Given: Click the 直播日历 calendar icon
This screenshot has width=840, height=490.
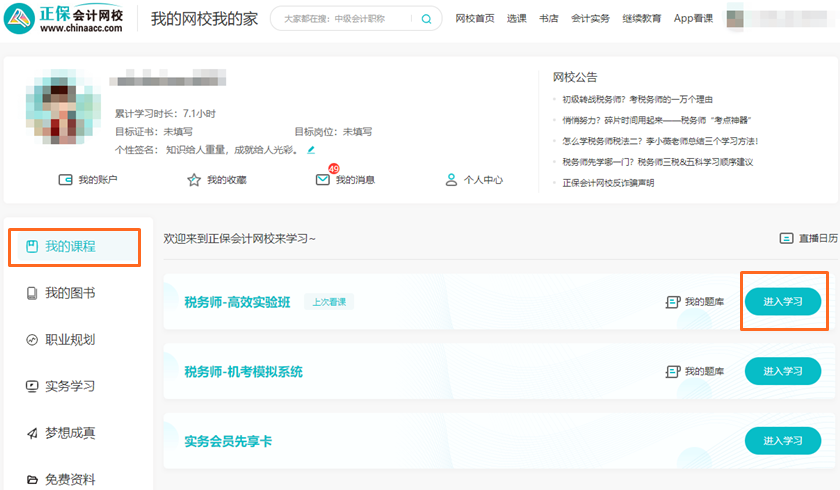Looking at the screenshot, I should [x=786, y=238].
